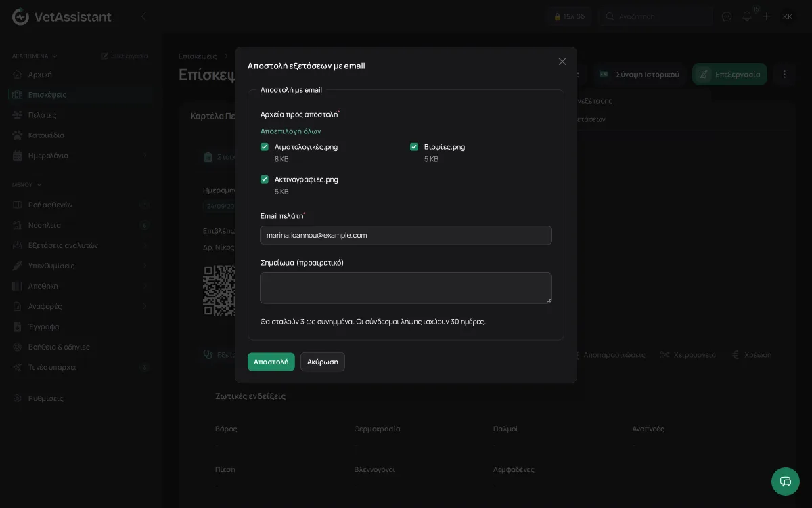This screenshot has height=508, width=812.
Task: Open Ροή ασθενών sidebar icon
Action: click(x=17, y=205)
